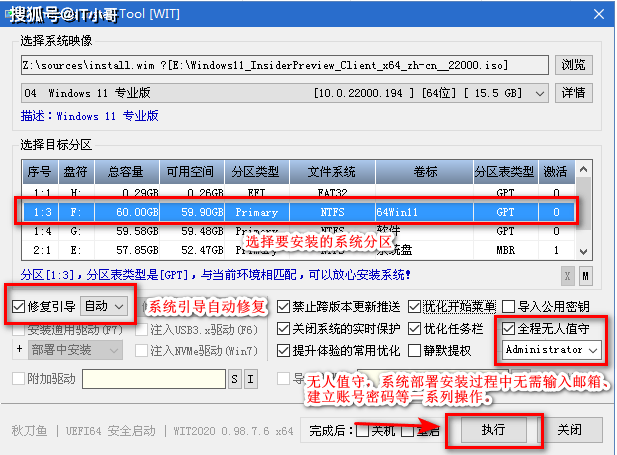Screen dimensions: 617x455
Task: Open the 详情 details button
Action: pos(573,93)
